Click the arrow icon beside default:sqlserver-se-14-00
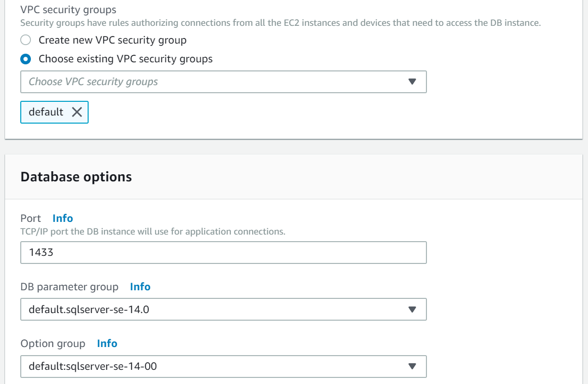The image size is (588, 384). (x=412, y=366)
